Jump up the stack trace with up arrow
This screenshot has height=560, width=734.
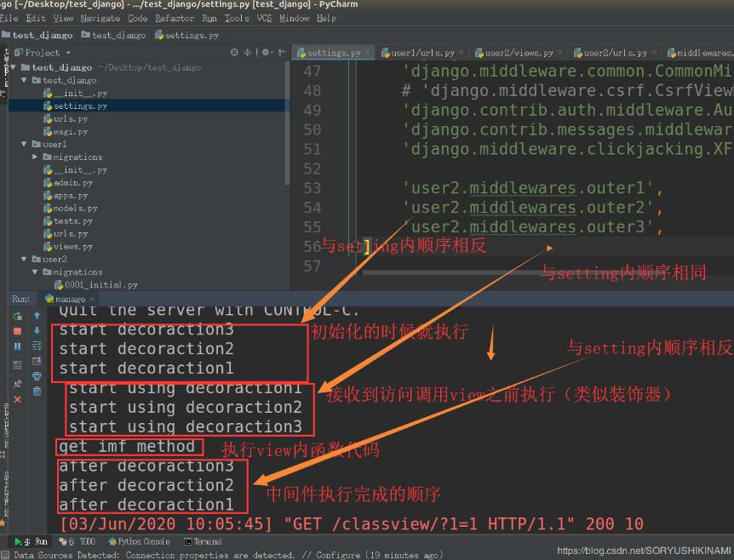click(x=37, y=316)
